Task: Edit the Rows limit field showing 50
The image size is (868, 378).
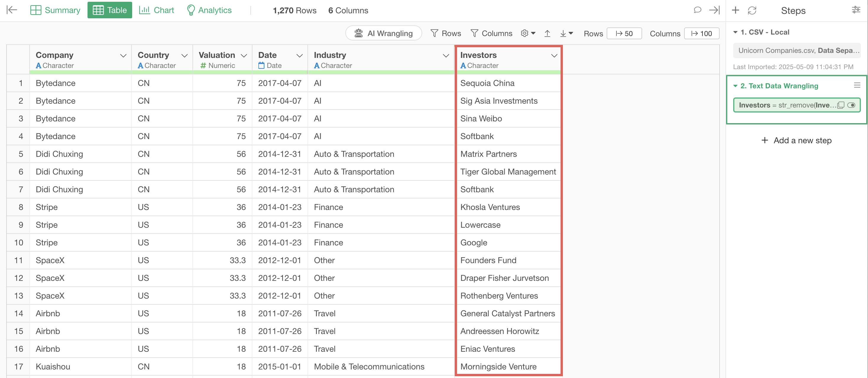Action: click(624, 33)
